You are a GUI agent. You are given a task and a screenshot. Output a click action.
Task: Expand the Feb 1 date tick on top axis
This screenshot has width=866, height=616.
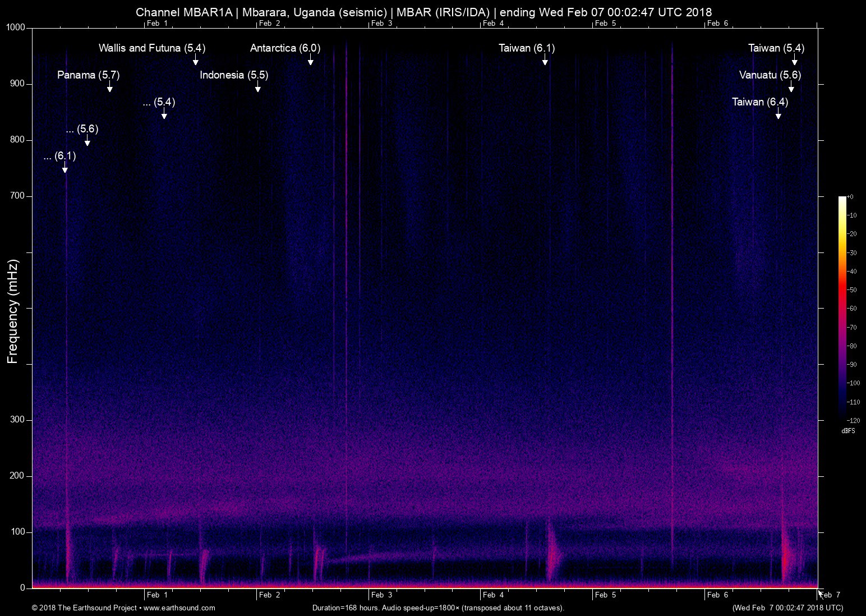point(156,24)
